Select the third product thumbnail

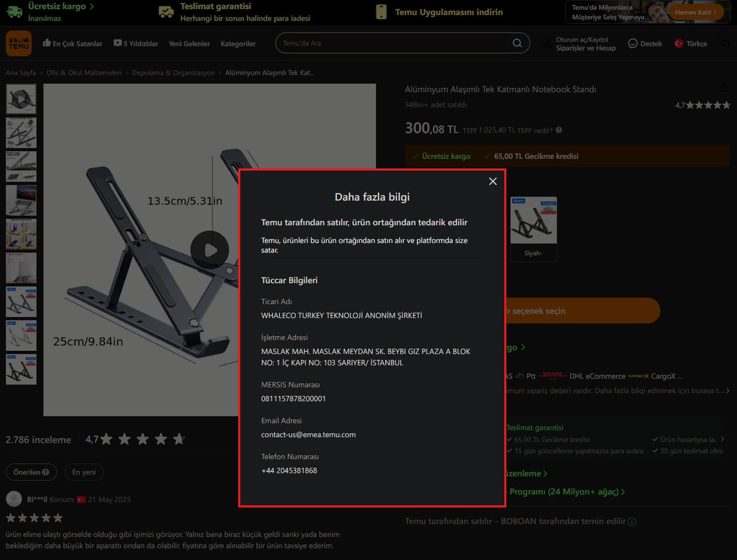coord(21,166)
